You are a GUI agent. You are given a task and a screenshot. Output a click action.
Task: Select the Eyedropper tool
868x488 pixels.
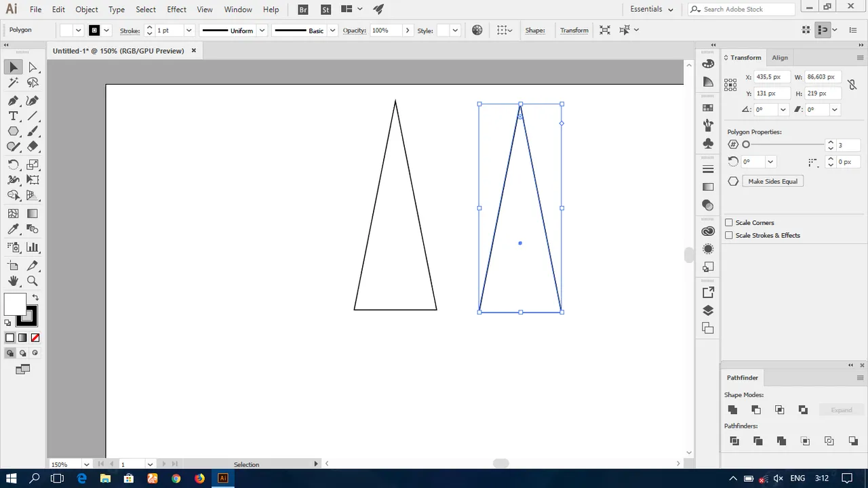13,230
